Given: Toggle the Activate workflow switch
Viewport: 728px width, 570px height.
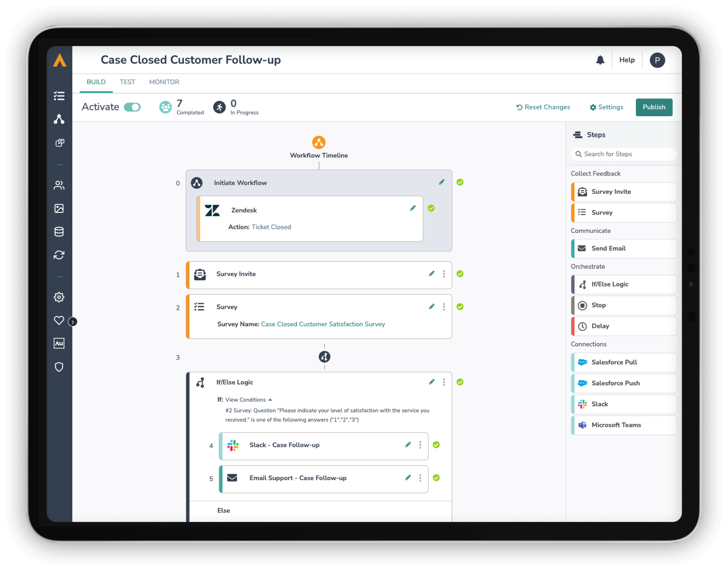Looking at the screenshot, I should pos(132,107).
